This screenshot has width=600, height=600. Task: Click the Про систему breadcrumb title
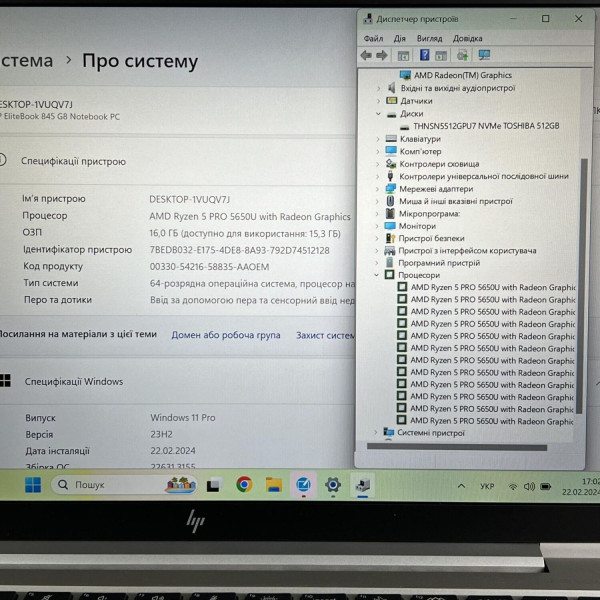click(140, 61)
